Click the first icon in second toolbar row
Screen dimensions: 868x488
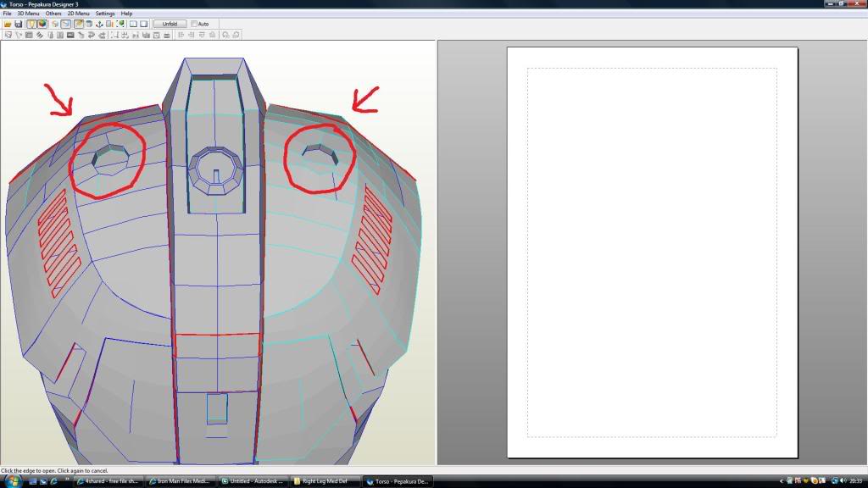click(8, 35)
